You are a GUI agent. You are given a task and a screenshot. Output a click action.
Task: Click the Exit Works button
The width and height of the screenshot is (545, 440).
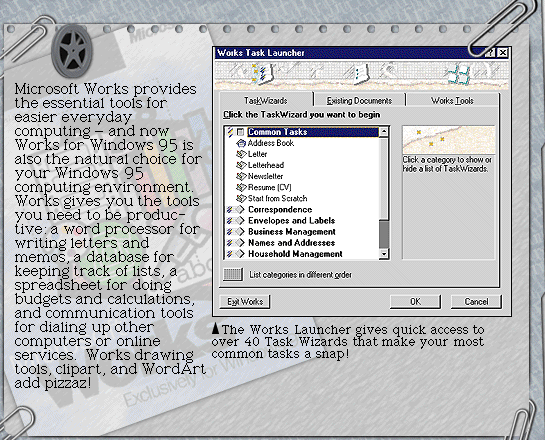245,302
